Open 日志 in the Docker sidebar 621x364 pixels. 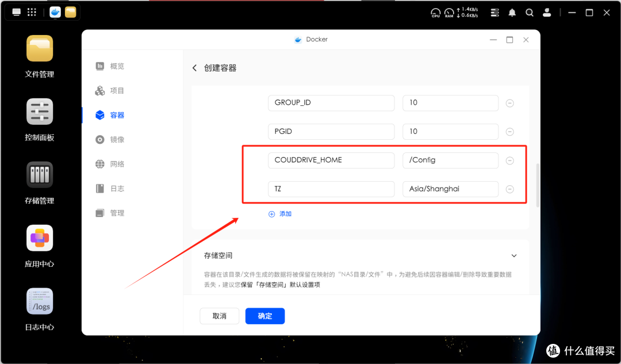tap(110, 189)
